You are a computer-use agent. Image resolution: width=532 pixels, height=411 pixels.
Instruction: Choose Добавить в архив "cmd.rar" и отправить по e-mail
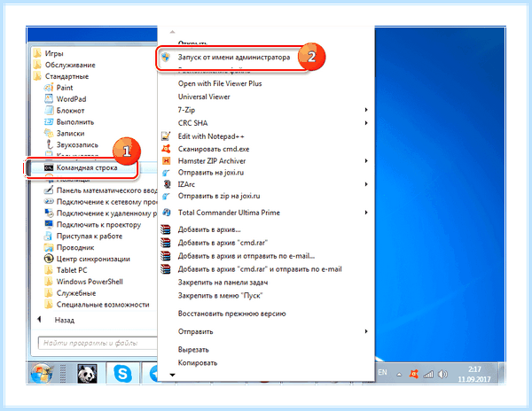pyautogui.click(x=260, y=269)
